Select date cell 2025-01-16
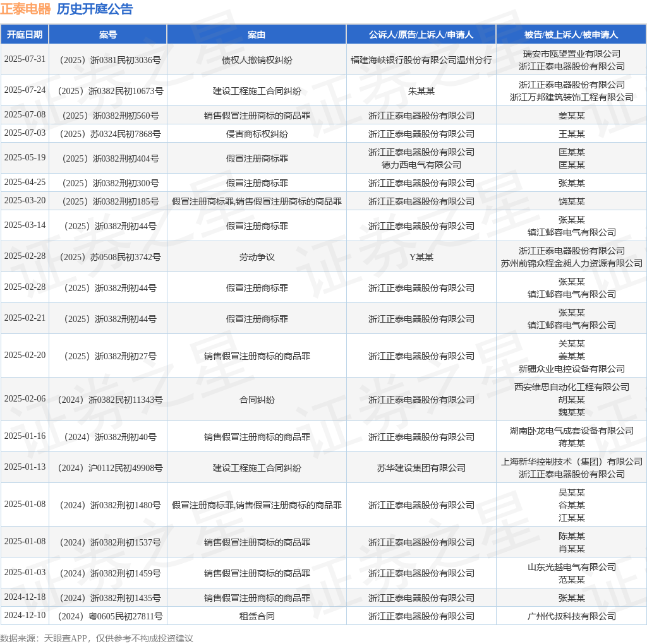Image resolution: width=647 pixels, height=644 pixels. pos(25,436)
